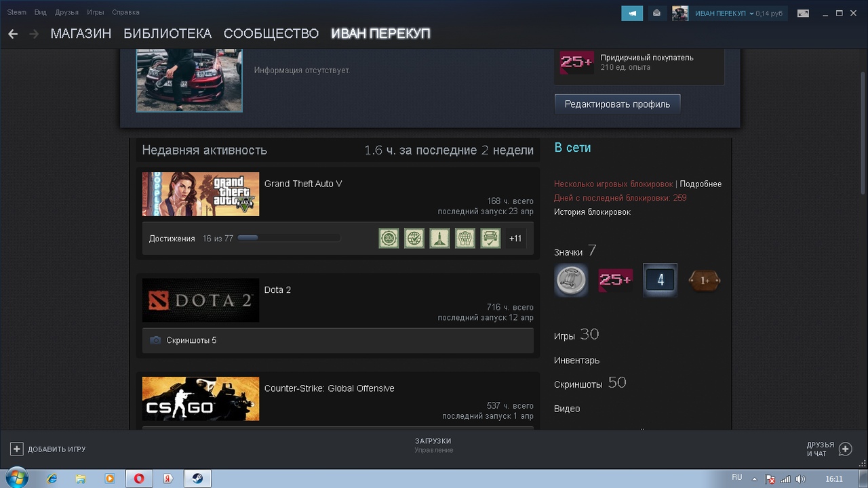View fifth GTA V achievement icon
868x488 pixels.
click(x=490, y=239)
